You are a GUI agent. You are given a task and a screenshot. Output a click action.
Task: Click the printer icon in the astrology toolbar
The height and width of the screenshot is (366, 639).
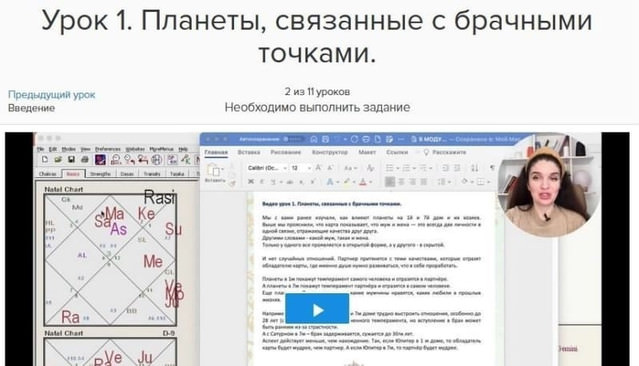85,159
